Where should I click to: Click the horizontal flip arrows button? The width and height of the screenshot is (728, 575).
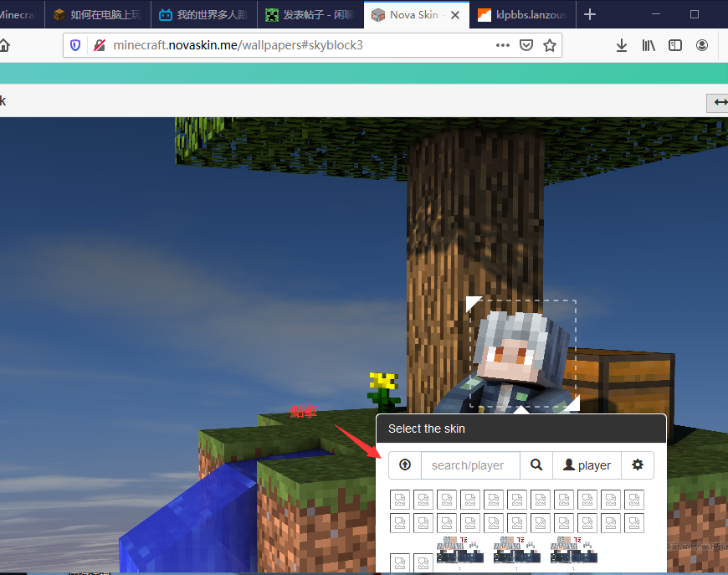[718, 103]
